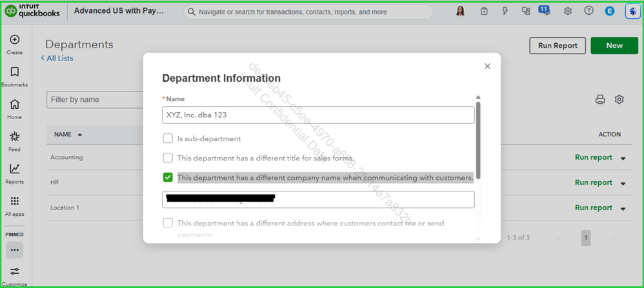
Task: Click the green New button
Action: click(x=614, y=46)
